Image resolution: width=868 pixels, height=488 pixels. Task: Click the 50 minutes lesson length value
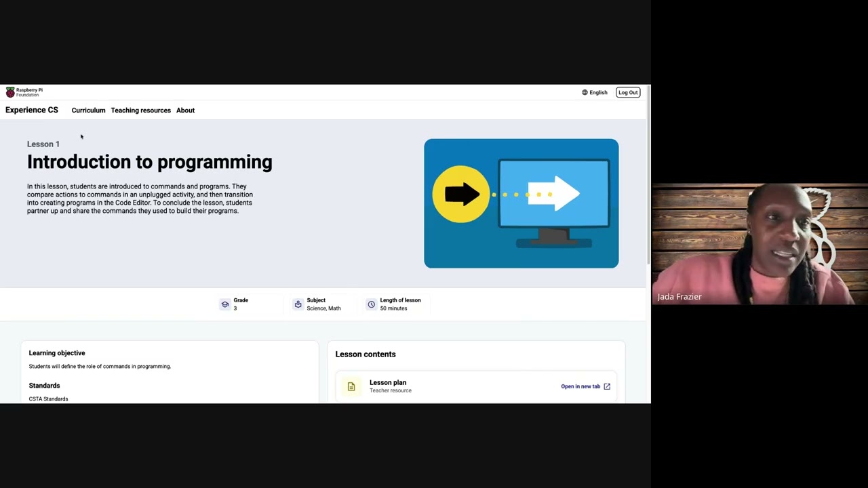(x=393, y=308)
